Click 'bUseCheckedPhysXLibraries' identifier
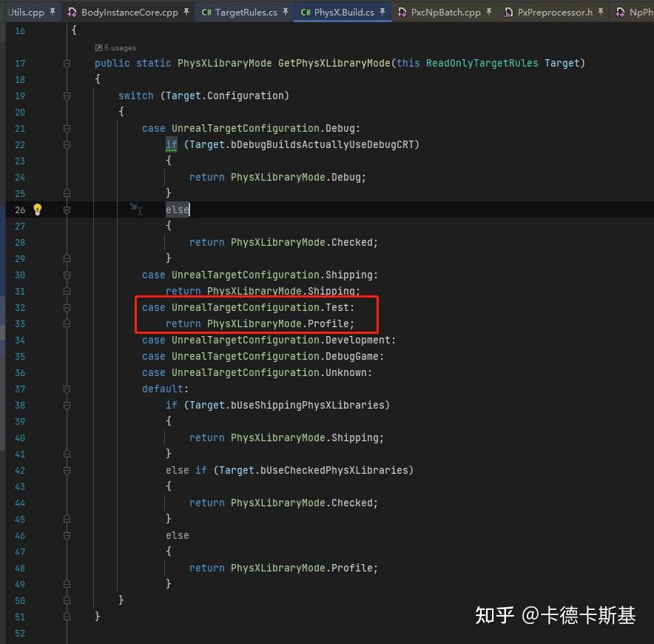The height and width of the screenshot is (644, 654). (x=334, y=470)
